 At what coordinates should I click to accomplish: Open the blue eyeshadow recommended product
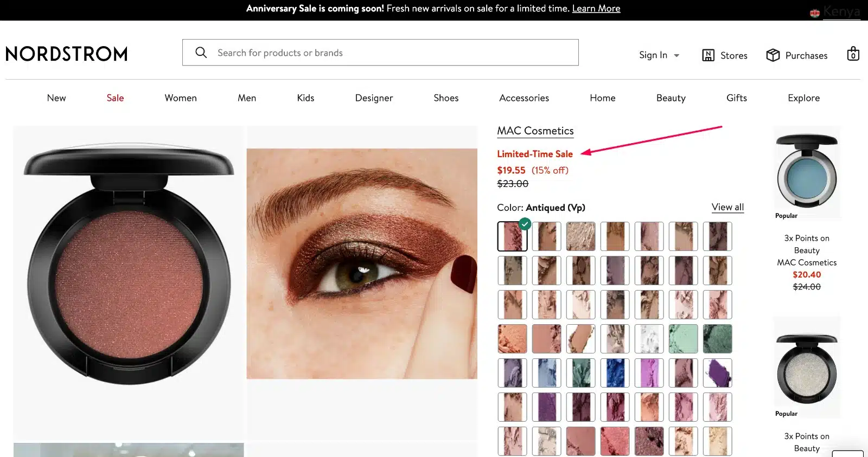point(807,171)
